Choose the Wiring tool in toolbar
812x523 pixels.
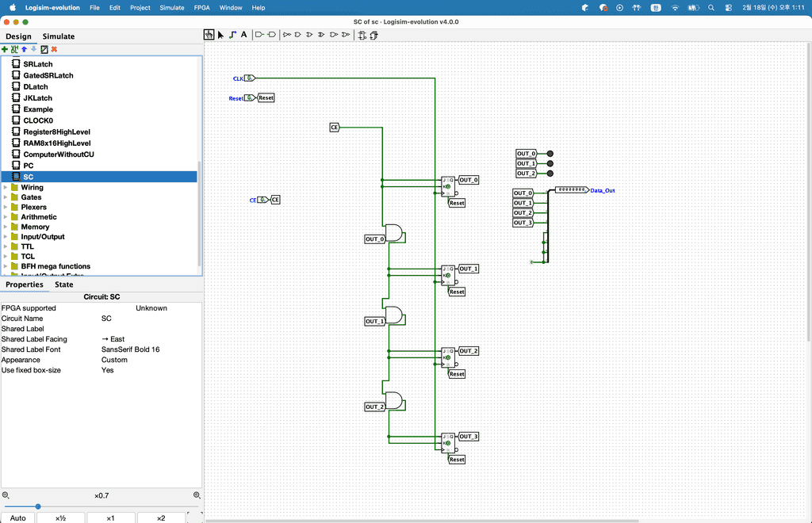point(232,35)
